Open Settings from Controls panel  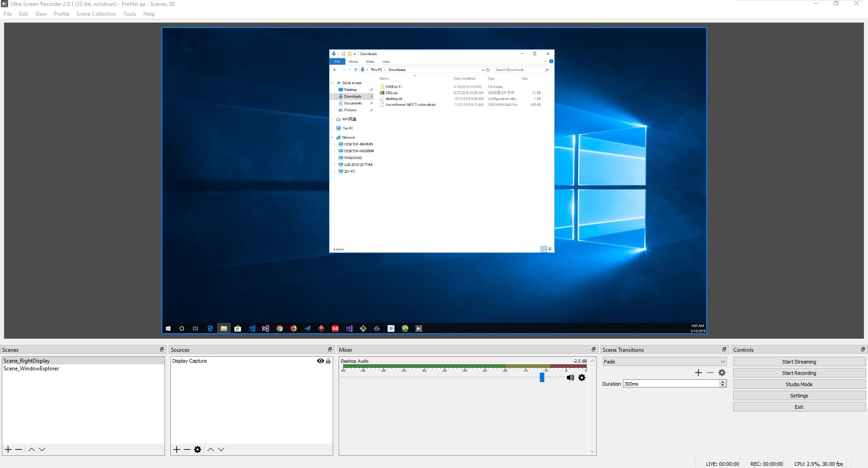click(799, 396)
